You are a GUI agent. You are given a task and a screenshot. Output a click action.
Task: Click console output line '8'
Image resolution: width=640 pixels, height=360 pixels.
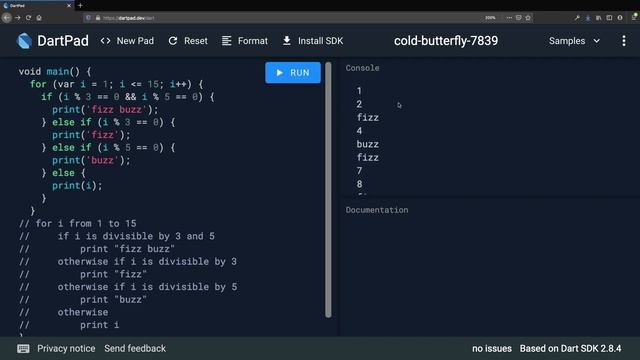click(359, 184)
